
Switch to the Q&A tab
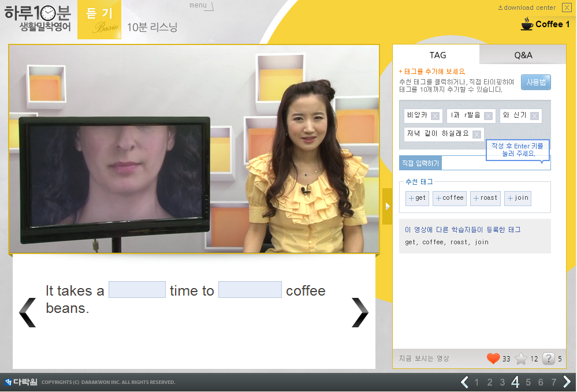pos(523,55)
